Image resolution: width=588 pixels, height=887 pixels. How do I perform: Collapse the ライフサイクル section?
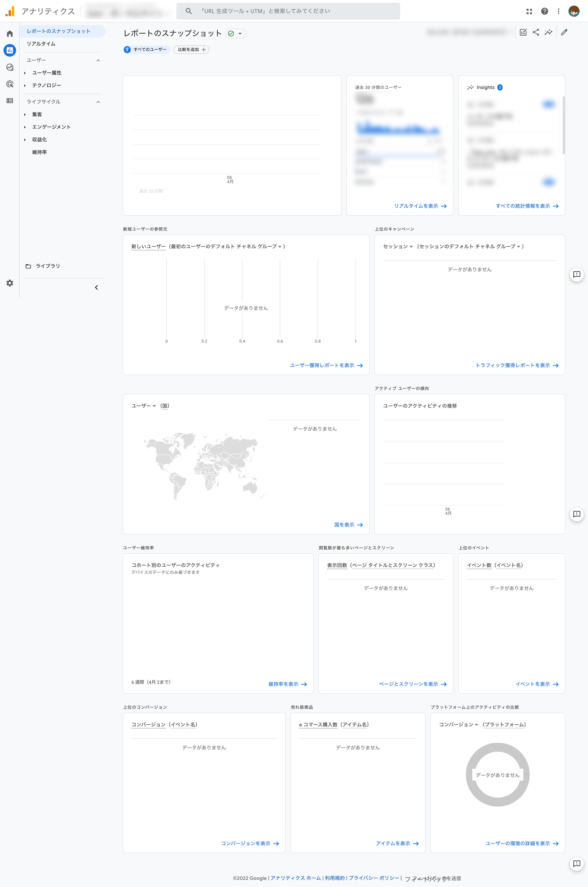pos(98,102)
